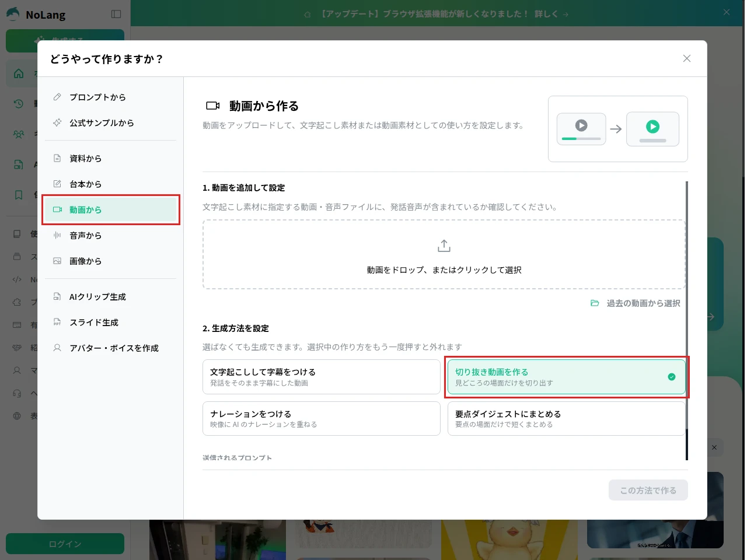Image resolution: width=747 pixels, height=560 pixels.
Task: Select 音声から in the sidebar
Action: 110,235
